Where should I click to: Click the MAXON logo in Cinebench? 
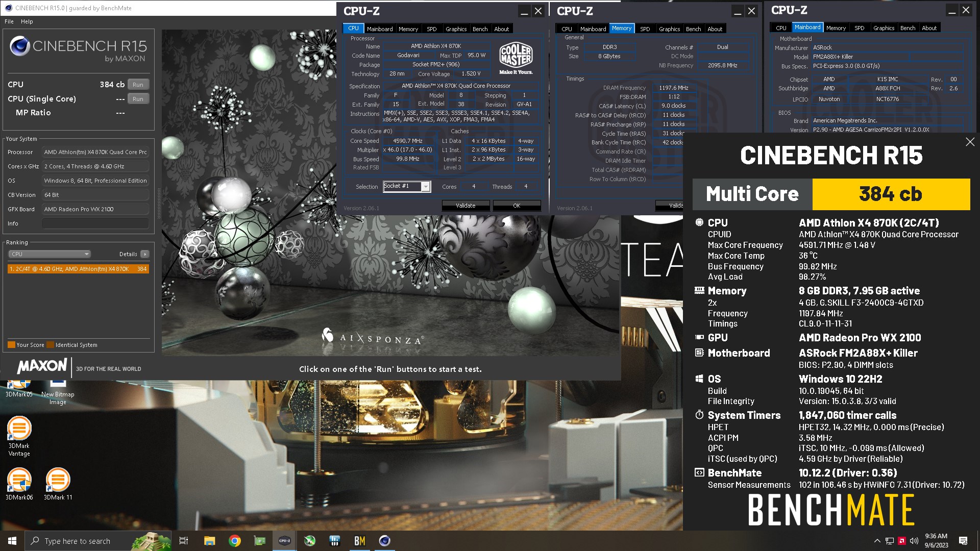pyautogui.click(x=42, y=366)
